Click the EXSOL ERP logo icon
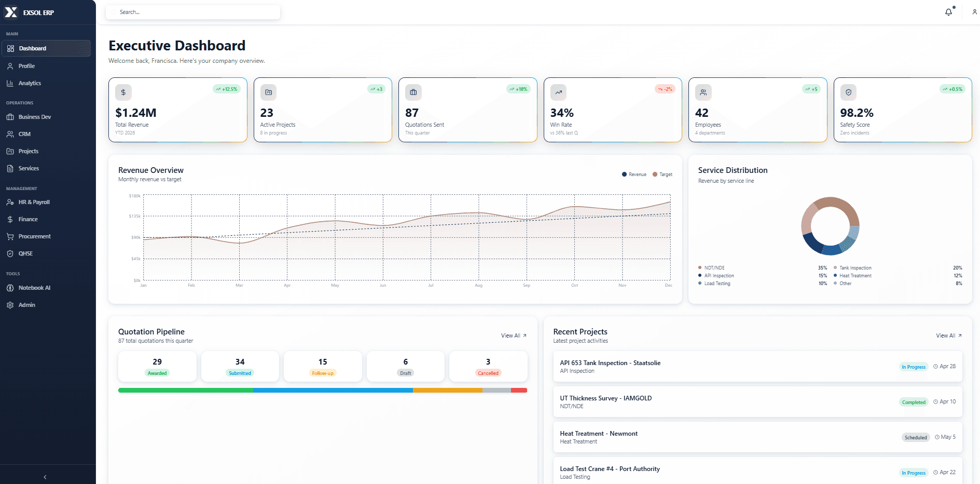 tap(11, 12)
